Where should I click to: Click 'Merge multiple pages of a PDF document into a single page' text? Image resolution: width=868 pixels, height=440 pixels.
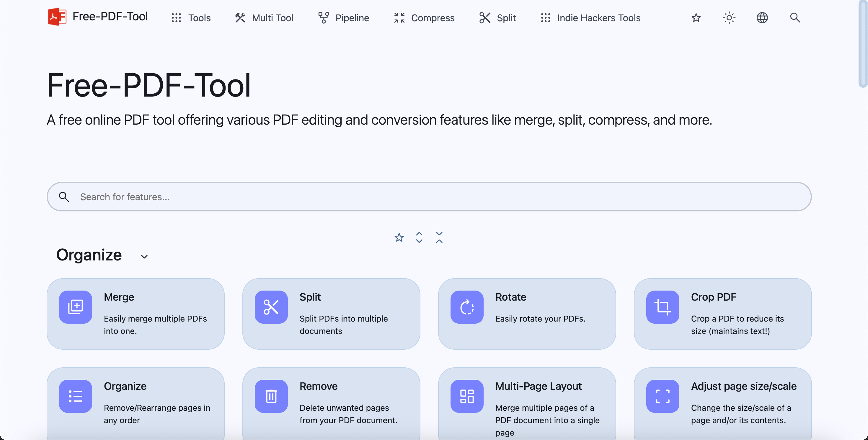tap(548, 420)
